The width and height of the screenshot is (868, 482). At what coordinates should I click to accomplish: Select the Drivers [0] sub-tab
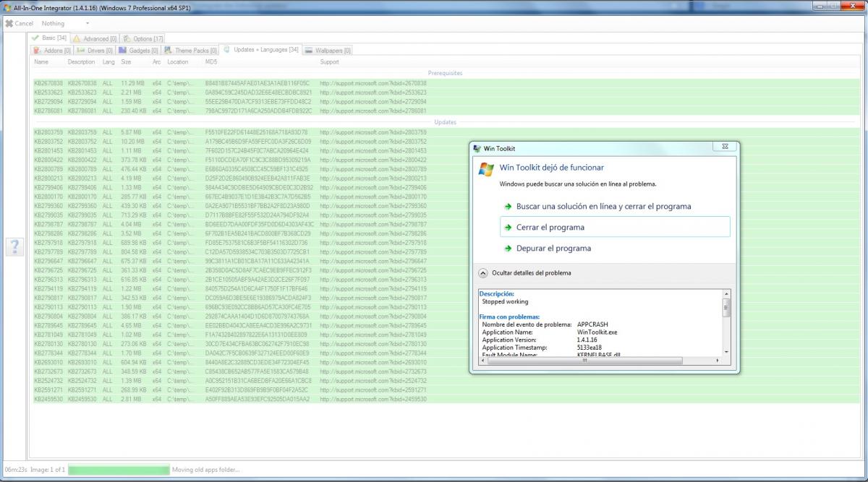coord(95,51)
